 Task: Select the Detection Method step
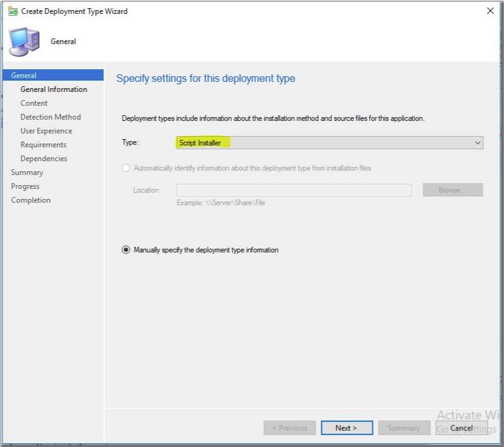click(x=50, y=117)
